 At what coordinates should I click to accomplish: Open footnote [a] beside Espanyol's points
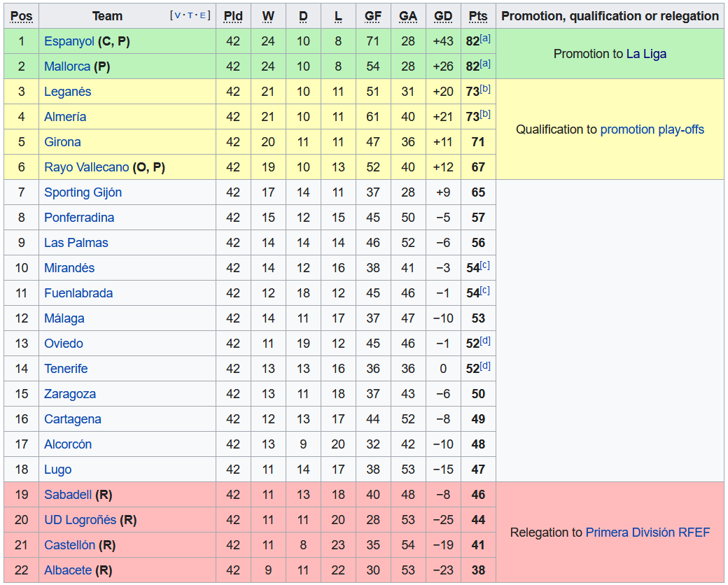485,39
